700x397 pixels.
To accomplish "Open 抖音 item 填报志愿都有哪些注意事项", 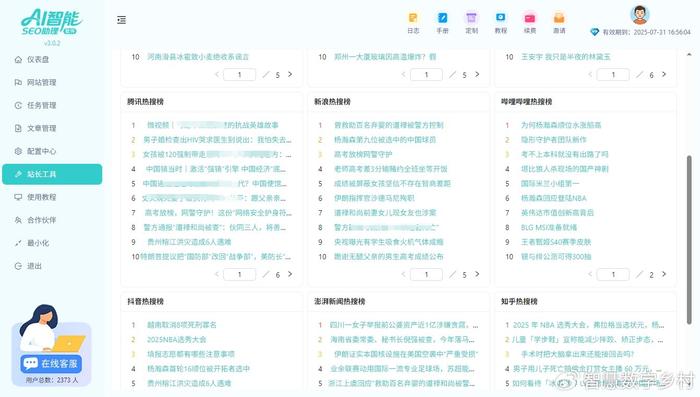I will pos(191,354).
